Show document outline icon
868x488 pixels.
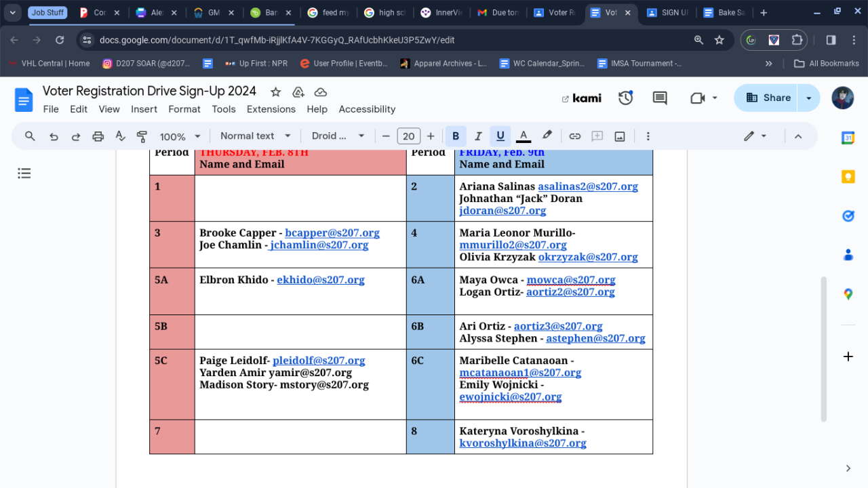pos(24,174)
